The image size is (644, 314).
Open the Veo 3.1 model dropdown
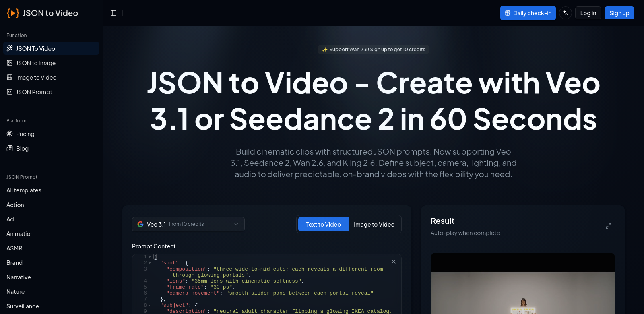click(x=188, y=224)
